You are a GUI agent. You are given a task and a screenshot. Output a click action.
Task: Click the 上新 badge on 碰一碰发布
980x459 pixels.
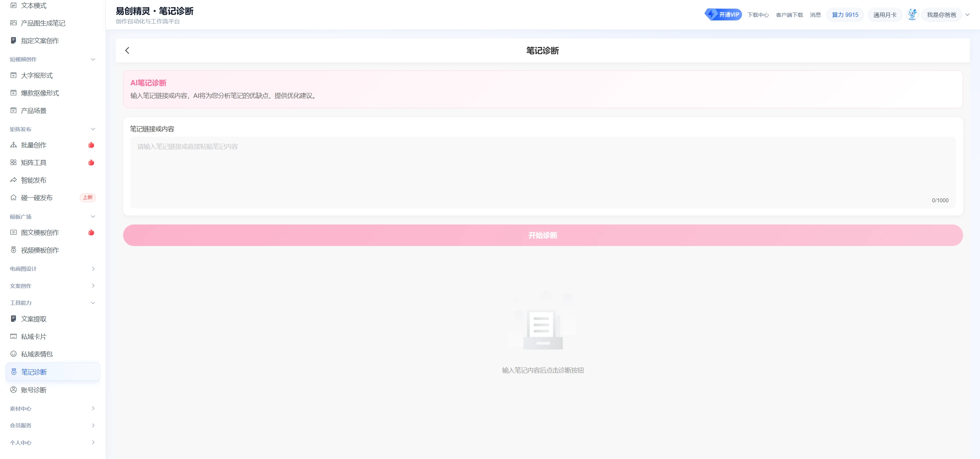click(88, 197)
